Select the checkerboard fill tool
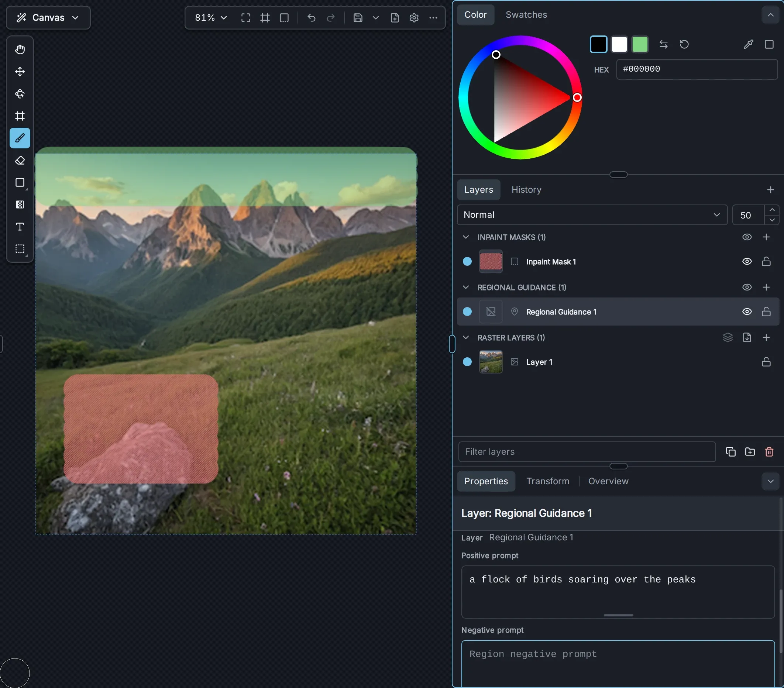This screenshot has height=688, width=784. click(x=20, y=204)
